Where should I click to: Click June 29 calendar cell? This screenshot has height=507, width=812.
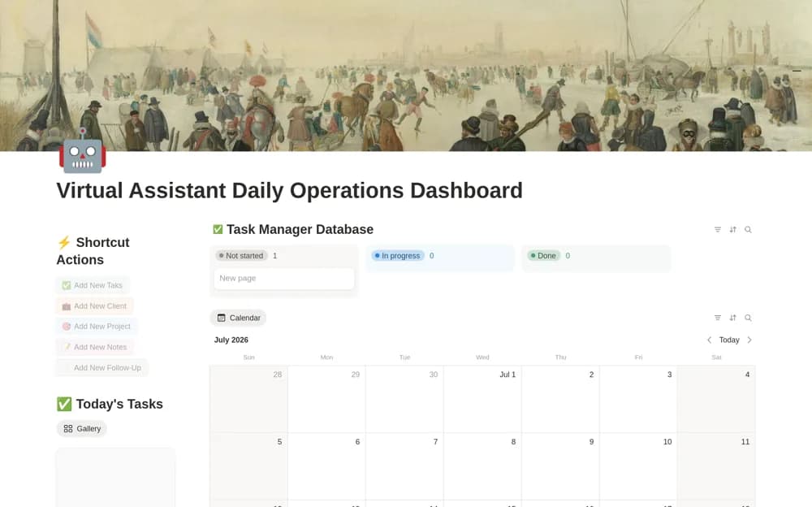pos(326,399)
